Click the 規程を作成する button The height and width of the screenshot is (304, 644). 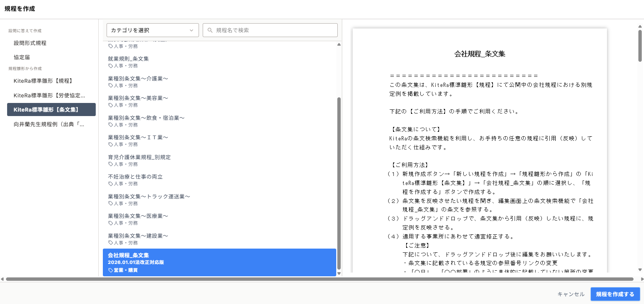615,294
